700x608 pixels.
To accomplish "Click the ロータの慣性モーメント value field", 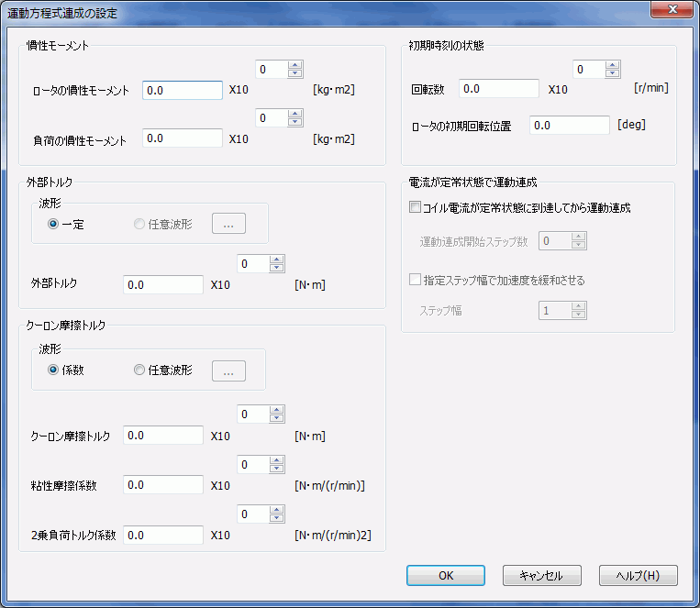I will (182, 90).
